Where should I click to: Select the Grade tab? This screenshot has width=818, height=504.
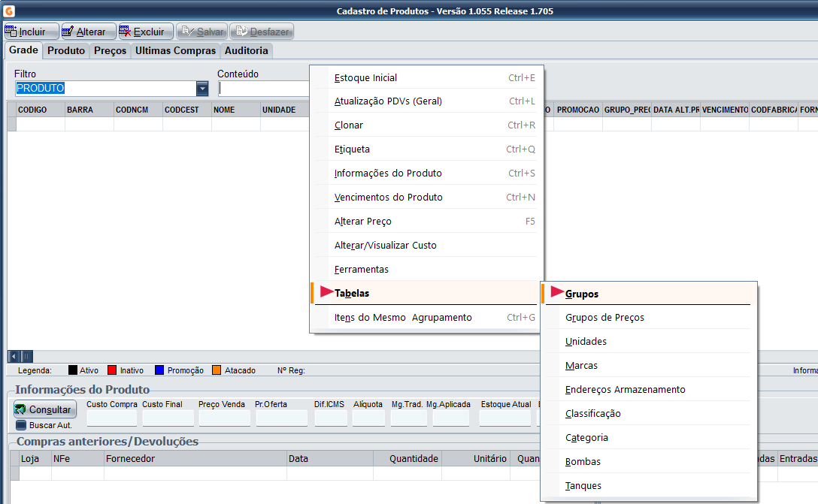pyautogui.click(x=23, y=50)
